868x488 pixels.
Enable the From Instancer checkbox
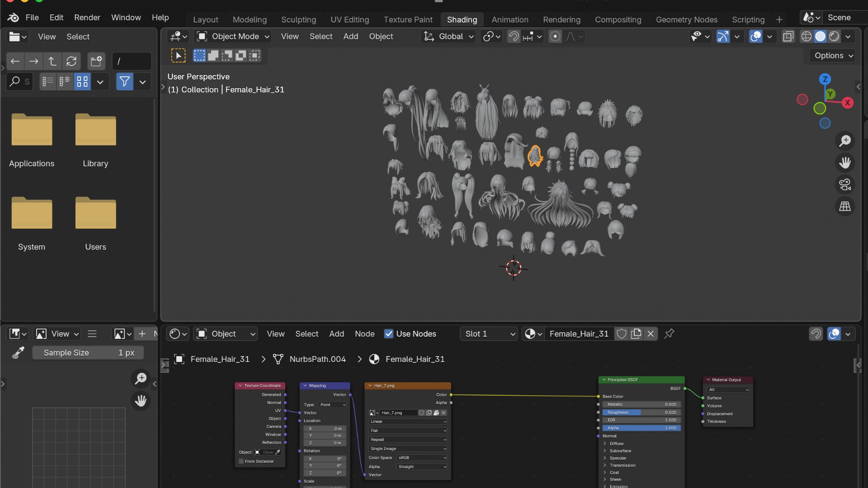241,461
